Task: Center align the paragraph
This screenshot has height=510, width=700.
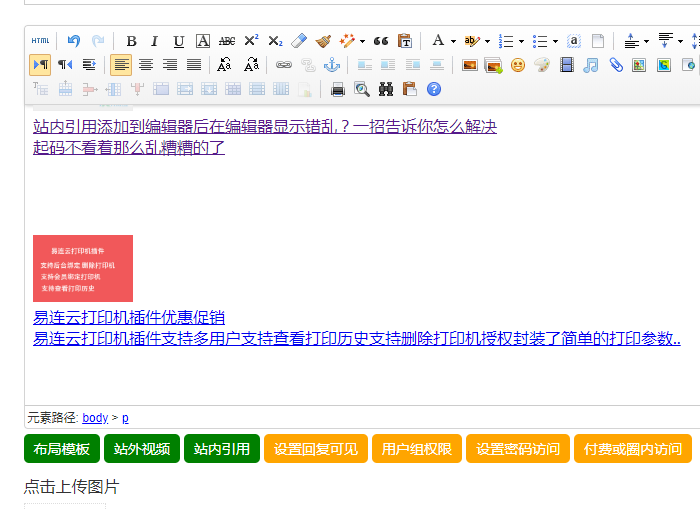Action: pyautogui.click(x=146, y=65)
